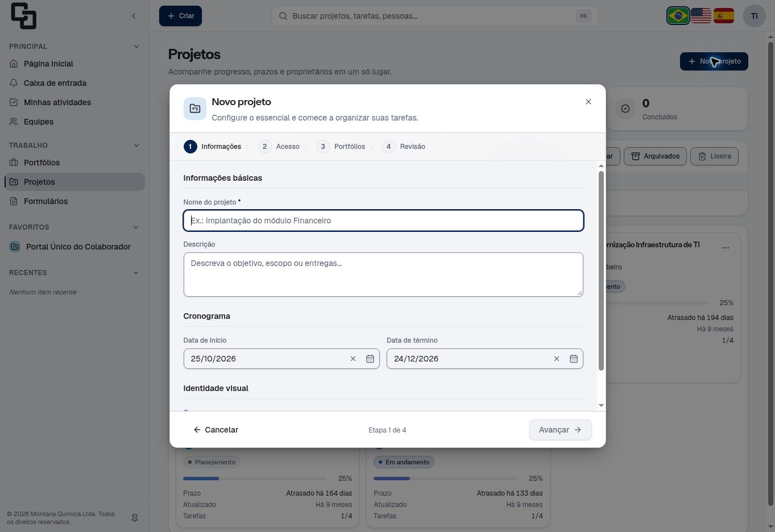775x532 pixels.
Task: Open favorite Portal Único do Colaborador
Action: click(74, 247)
